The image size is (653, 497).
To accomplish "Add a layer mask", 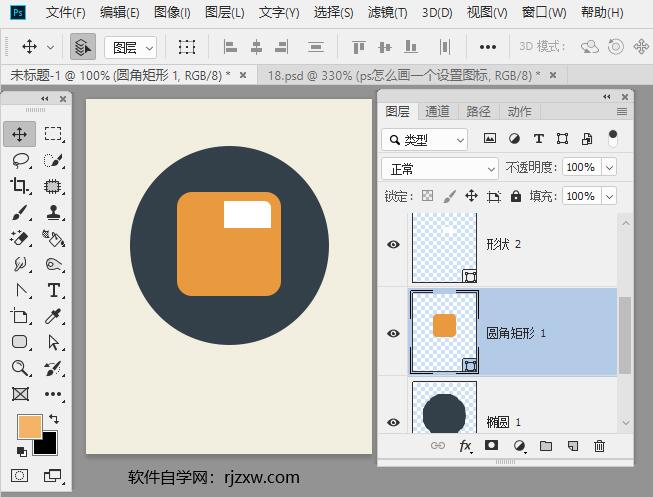I will pyautogui.click(x=491, y=446).
